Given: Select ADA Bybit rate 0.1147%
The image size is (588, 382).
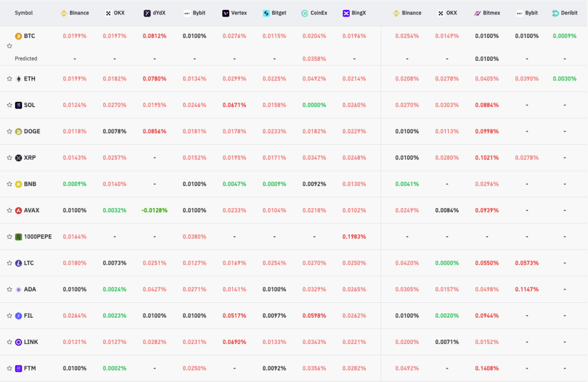Looking at the screenshot, I should point(527,290).
